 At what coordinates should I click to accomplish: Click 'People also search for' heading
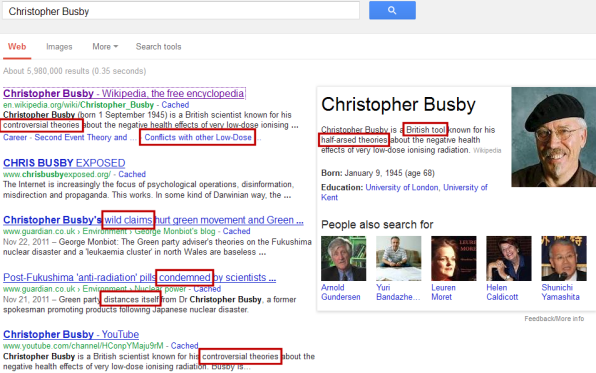tap(377, 225)
